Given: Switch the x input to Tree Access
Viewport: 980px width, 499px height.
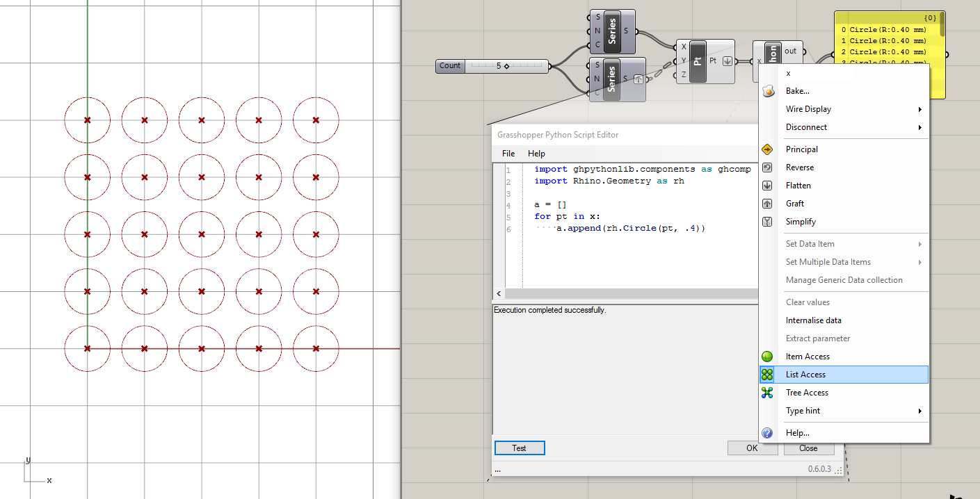Looking at the screenshot, I should point(805,392).
